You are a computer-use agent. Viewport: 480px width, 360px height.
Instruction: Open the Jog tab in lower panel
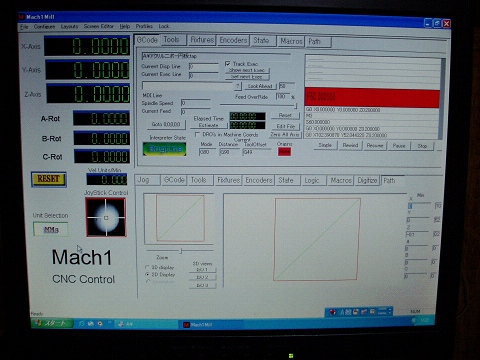point(148,180)
